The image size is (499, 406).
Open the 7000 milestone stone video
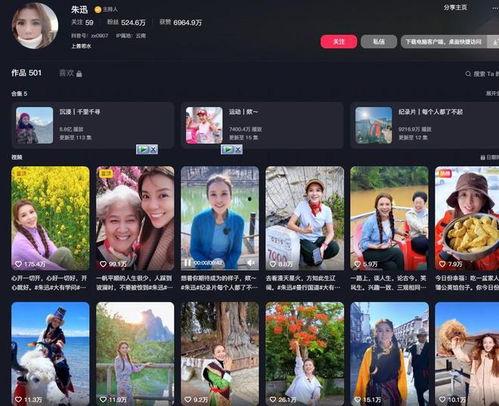click(305, 218)
